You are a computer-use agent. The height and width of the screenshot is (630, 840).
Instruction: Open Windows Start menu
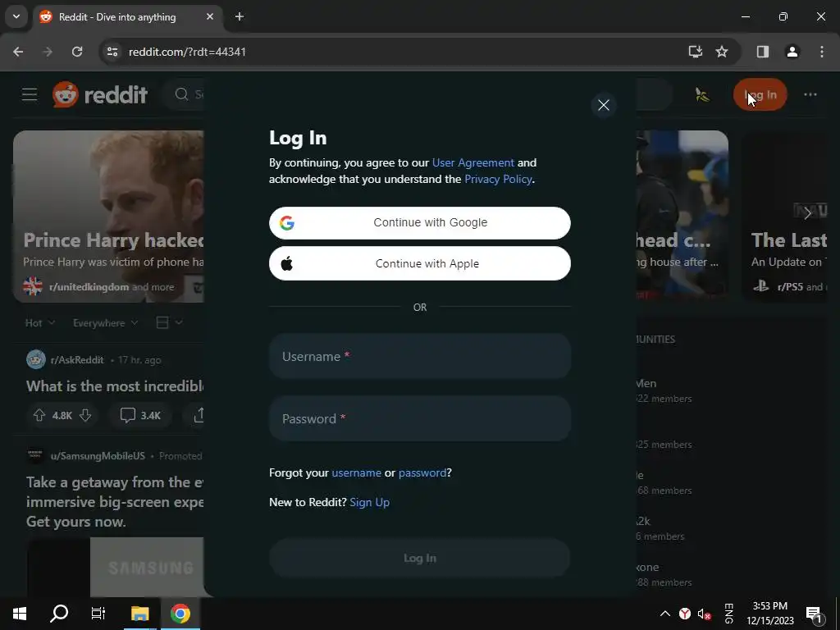20,614
